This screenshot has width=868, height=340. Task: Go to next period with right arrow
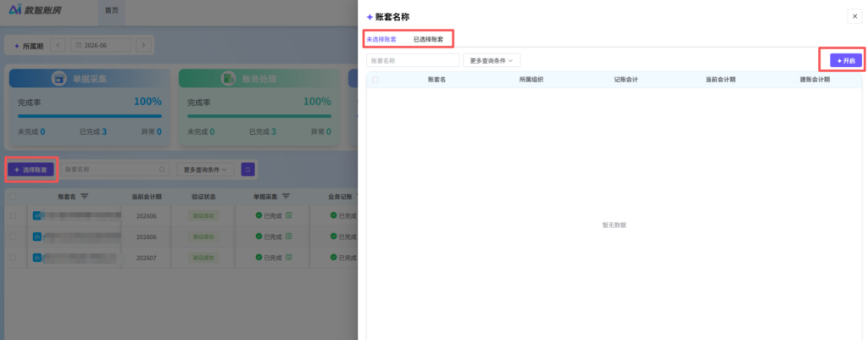[144, 46]
